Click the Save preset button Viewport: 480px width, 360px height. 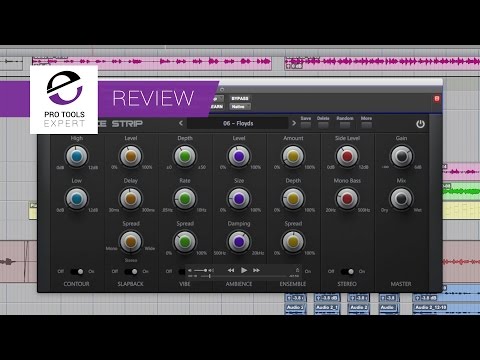[306, 125]
